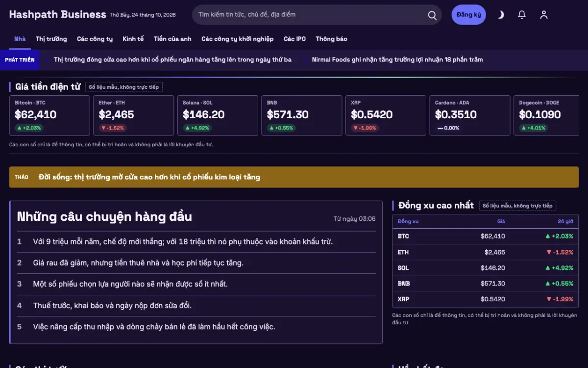This screenshot has width=588, height=368.
Task: Open the Bitcoin BTC price card
Action: coord(49,115)
